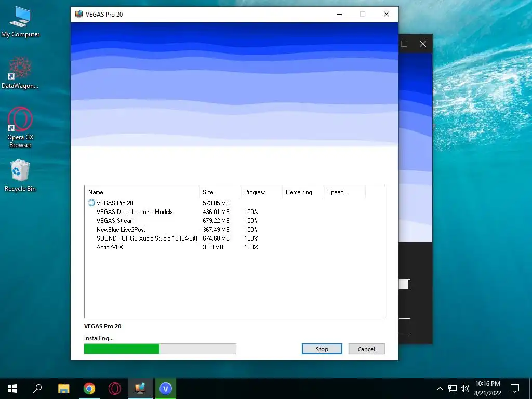Click the volume speaker tray icon
Viewport: 532px width, 399px height.
[465, 389]
